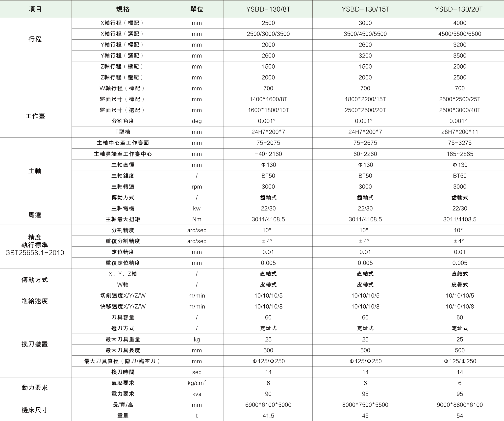This screenshot has height=421, width=504.
Task: Click the 工作臺 category cell
Action: (x=35, y=116)
